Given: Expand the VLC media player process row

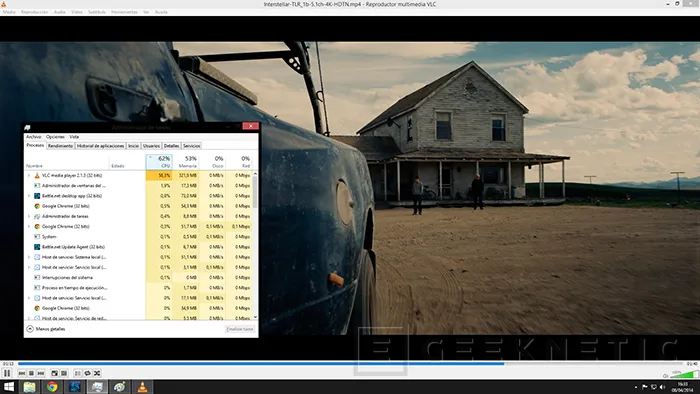Looking at the screenshot, I should 29,175.
